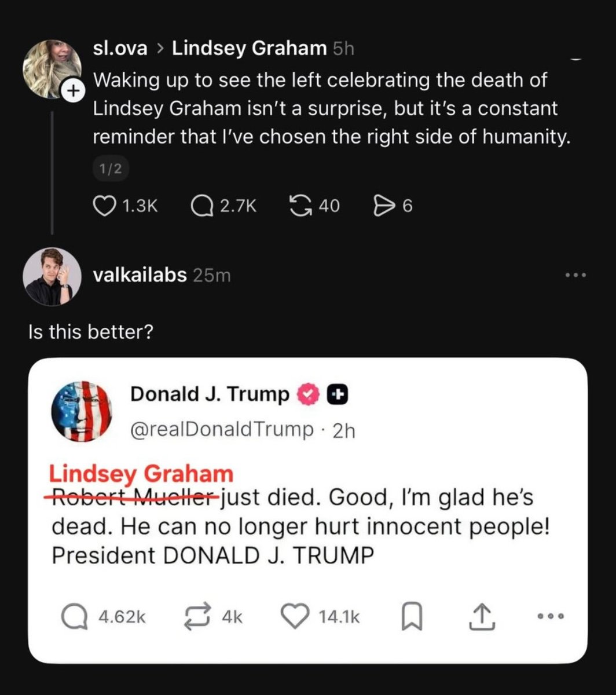This screenshot has height=695, width=616.
Task: Click the @realDonaldTrump handle
Action: [222, 429]
